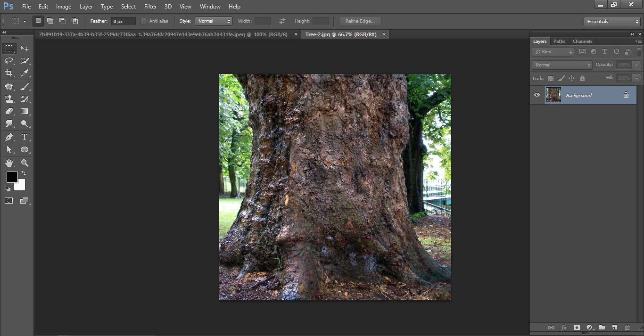This screenshot has width=644, height=336.
Task: Open the Filter menu
Action: pos(150,6)
